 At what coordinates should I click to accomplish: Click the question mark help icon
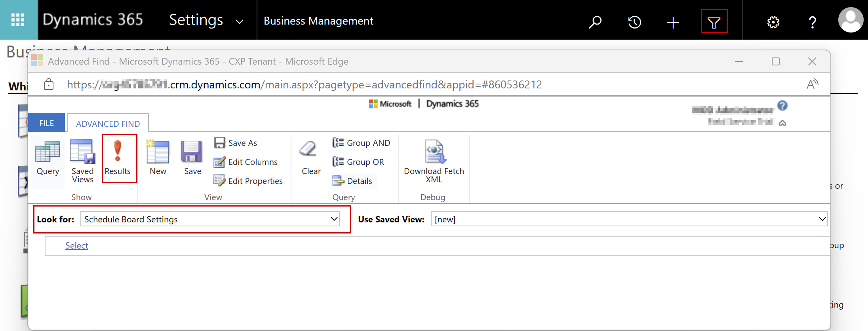click(812, 22)
